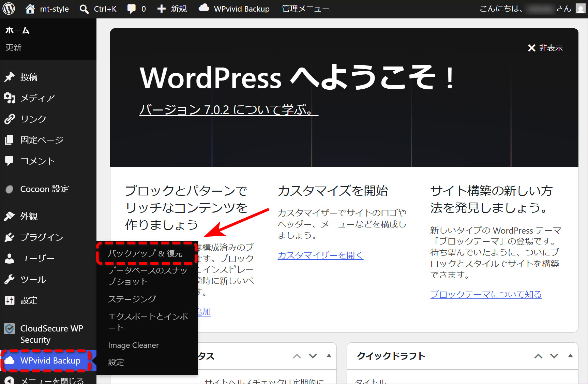
Task: Select Image Cleaner from the flyout menu
Action: (x=133, y=345)
